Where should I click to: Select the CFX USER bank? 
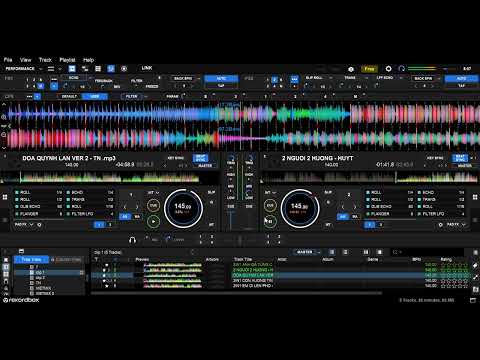(x=95, y=96)
